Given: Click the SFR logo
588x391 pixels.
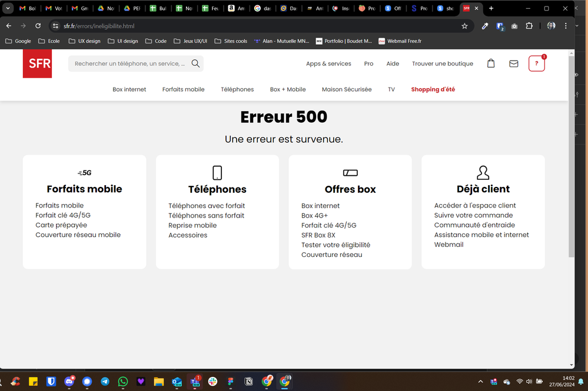Looking at the screenshot, I should pyautogui.click(x=37, y=64).
